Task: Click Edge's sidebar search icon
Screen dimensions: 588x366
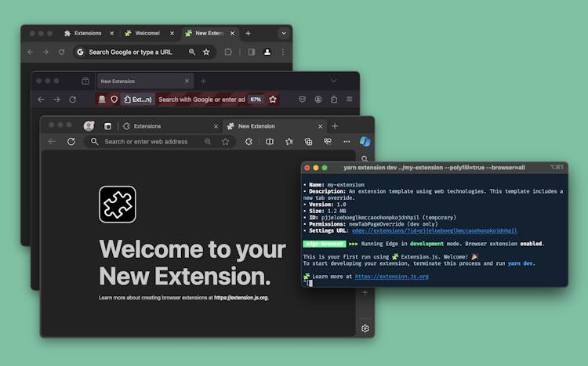Action: 365,158
